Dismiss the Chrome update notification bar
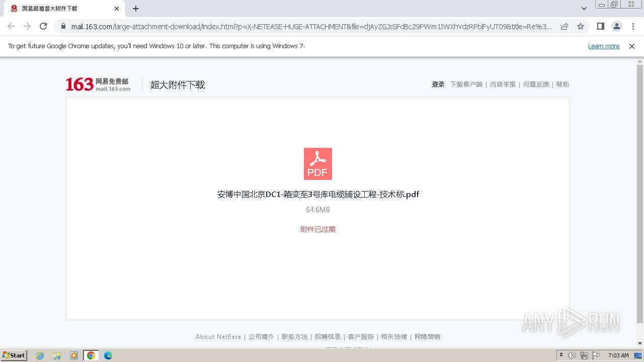Image resolution: width=644 pixels, height=362 pixels. [632, 46]
